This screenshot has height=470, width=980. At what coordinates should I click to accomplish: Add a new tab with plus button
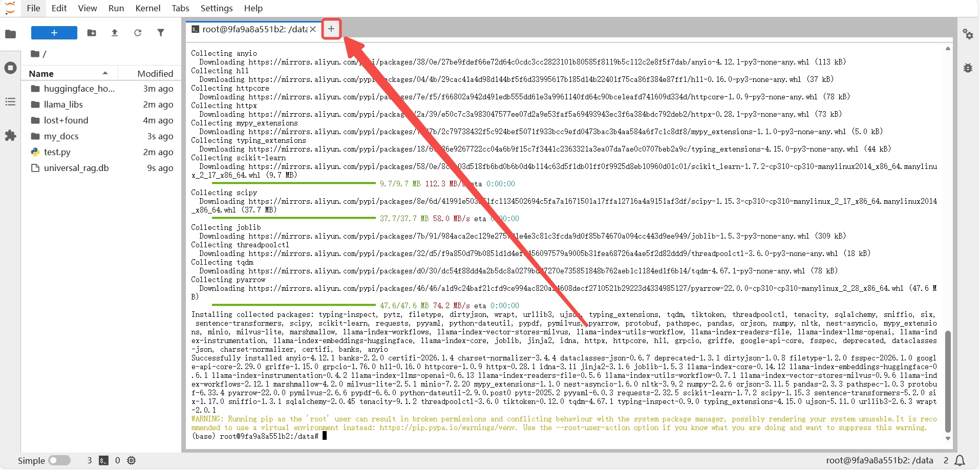331,29
